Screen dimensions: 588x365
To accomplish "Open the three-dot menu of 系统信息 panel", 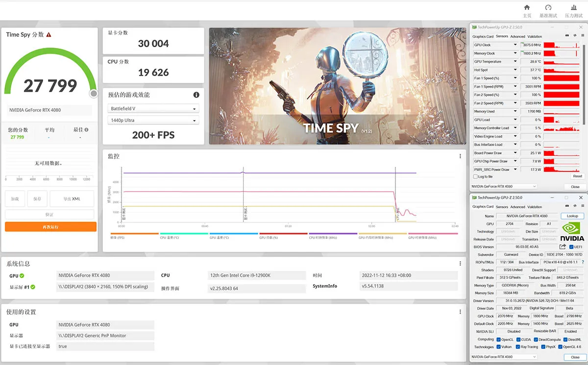I will pyautogui.click(x=460, y=264).
